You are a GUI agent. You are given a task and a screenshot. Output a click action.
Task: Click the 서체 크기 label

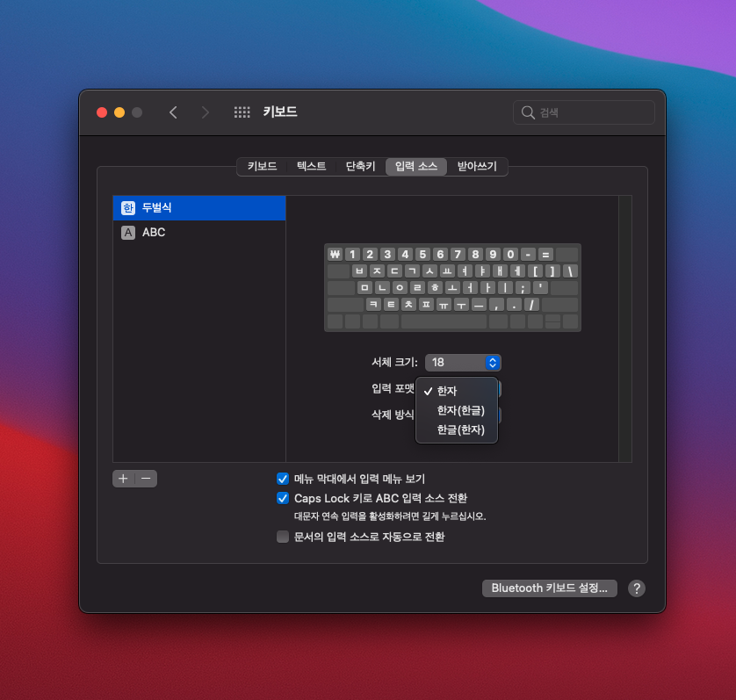394,363
